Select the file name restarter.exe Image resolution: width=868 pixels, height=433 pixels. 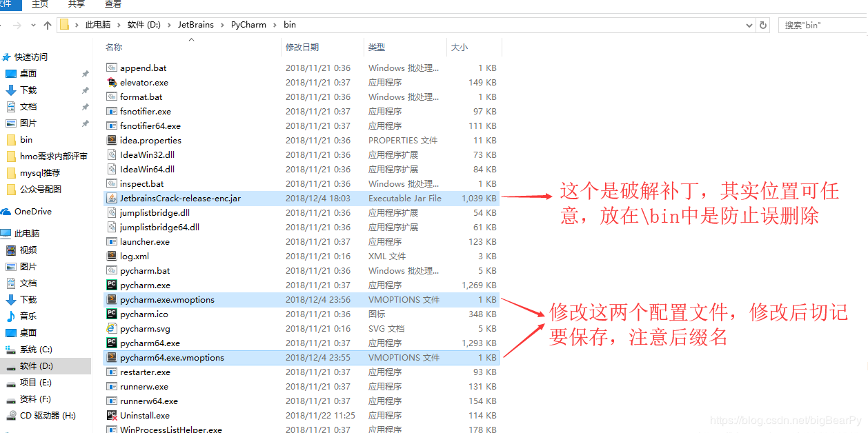tap(145, 372)
